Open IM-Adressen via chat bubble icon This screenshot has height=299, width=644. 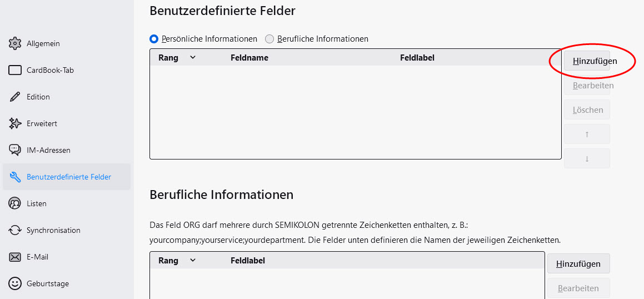click(15, 150)
